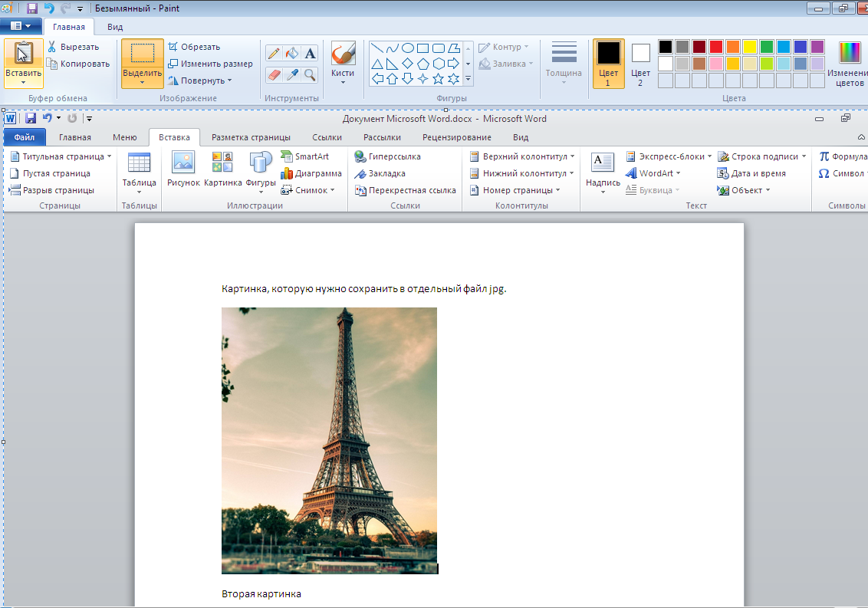Viewport: 868px width, 608px height.
Task: Open the Paste (Вставить) dropdown arrow
Action: point(23,83)
